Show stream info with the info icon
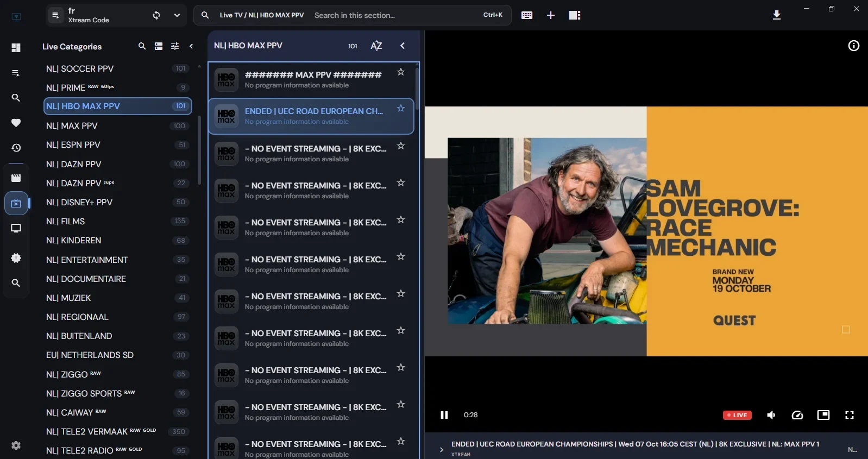 tap(854, 46)
